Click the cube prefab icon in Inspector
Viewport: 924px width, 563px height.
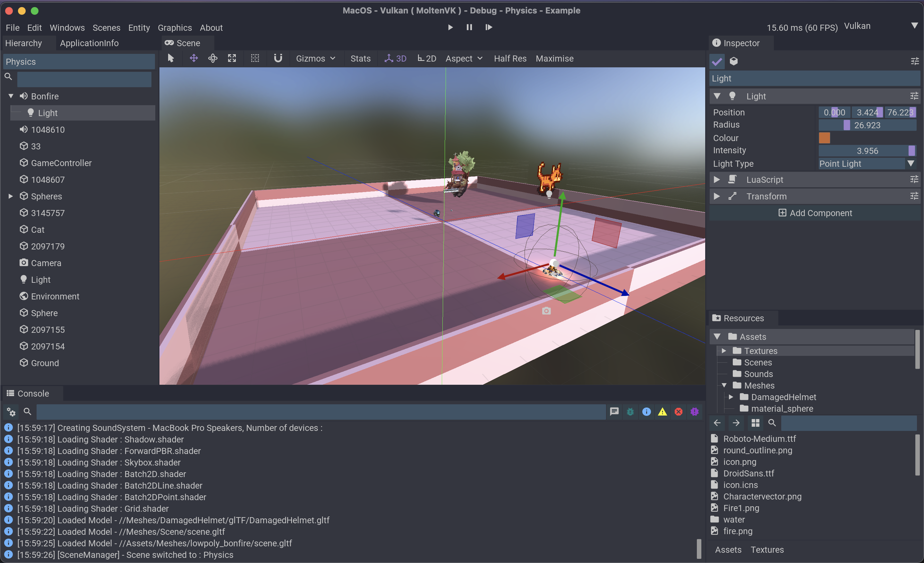click(x=734, y=61)
